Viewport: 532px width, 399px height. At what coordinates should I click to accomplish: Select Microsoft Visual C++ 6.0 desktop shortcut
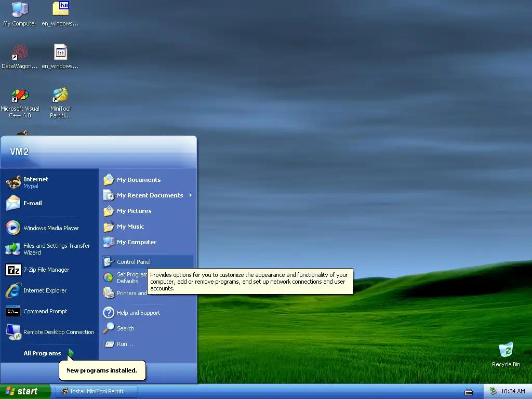(20, 102)
